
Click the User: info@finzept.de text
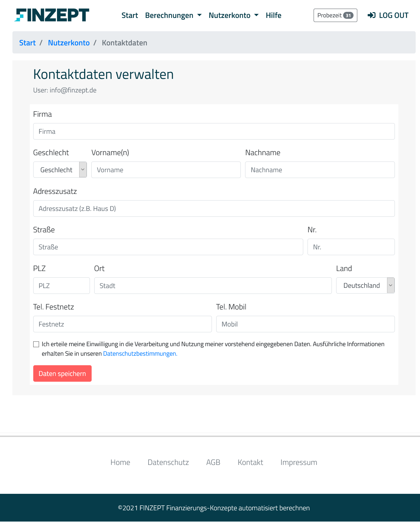click(x=65, y=90)
